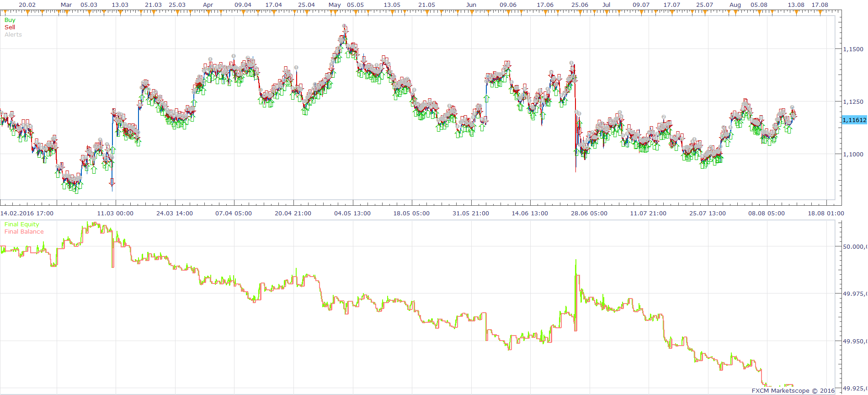This screenshot has width=868, height=395.
Task: Click the 20.04 21:00 time label
Action: [x=293, y=214]
